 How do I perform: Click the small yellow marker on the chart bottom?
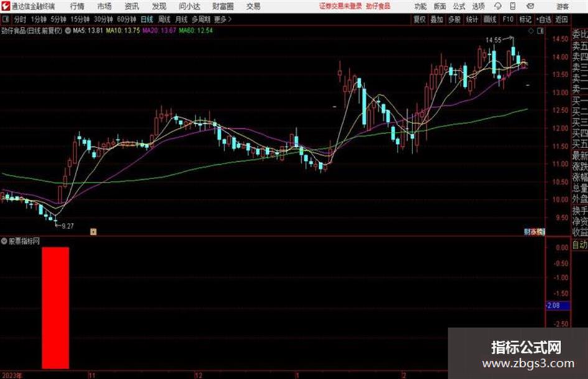93,232
